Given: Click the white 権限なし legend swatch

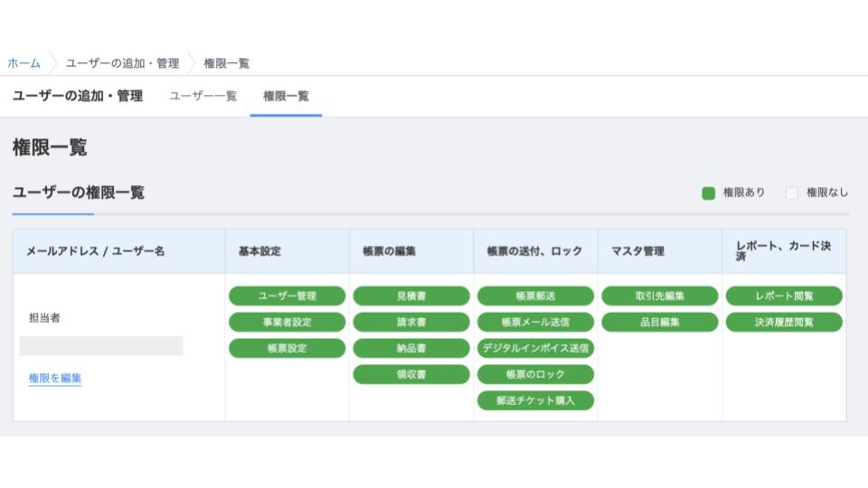Looking at the screenshot, I should click(792, 192).
